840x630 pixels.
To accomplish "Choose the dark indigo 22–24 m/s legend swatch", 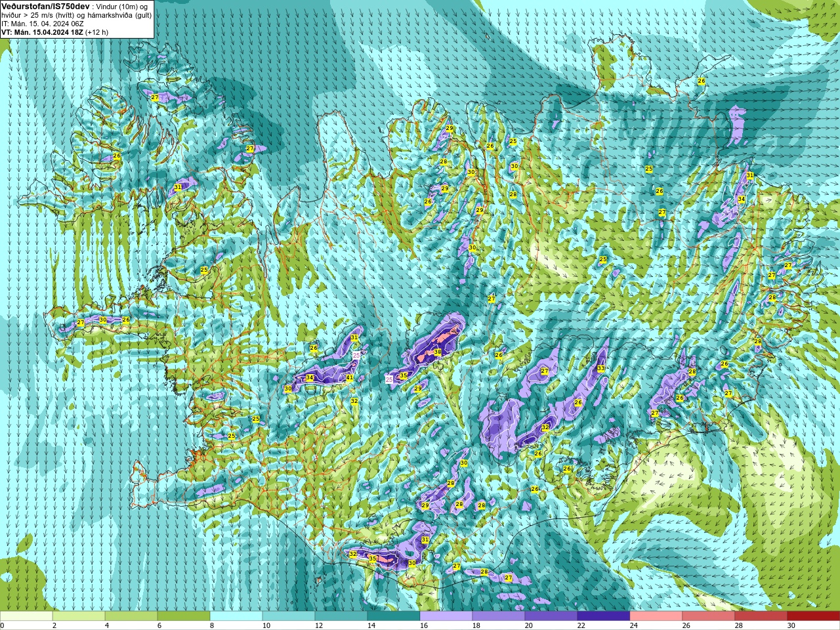I will tap(604, 616).
